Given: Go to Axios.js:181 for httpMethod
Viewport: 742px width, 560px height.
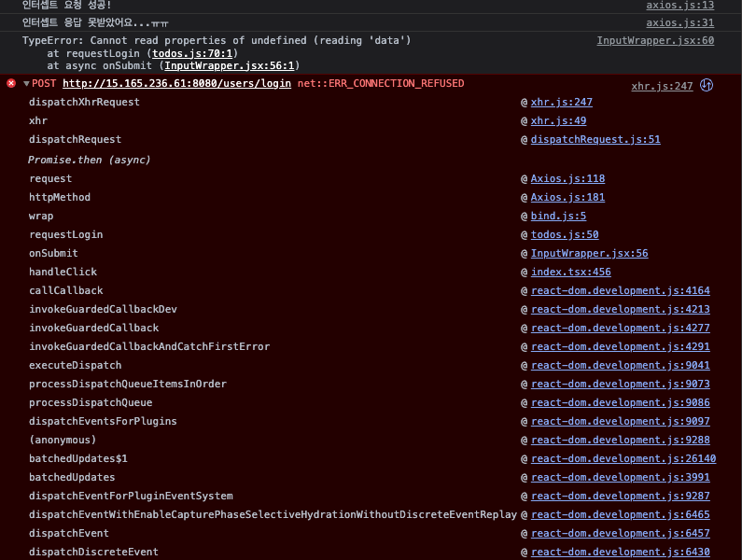Looking at the screenshot, I should pyautogui.click(x=567, y=197).
